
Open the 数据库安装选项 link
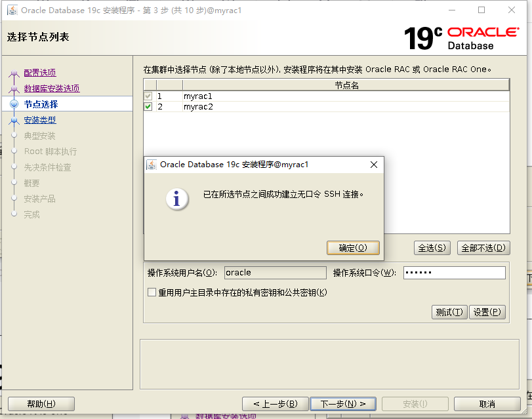click(x=53, y=89)
